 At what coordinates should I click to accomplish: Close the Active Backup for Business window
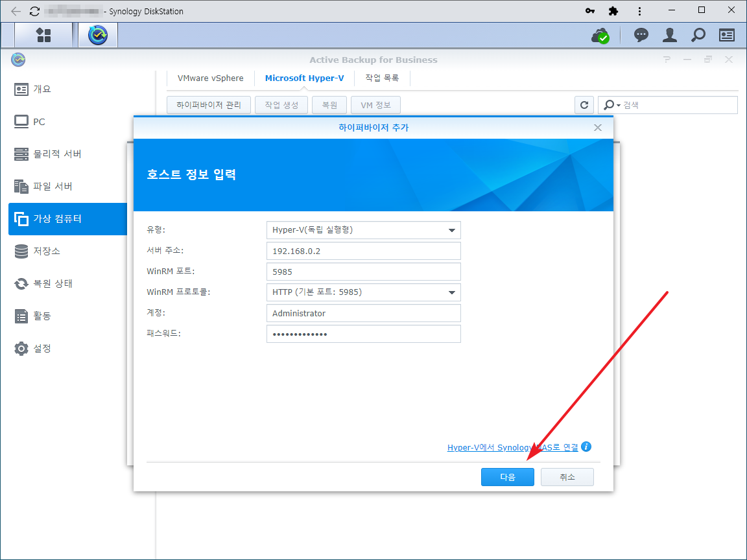tap(728, 60)
